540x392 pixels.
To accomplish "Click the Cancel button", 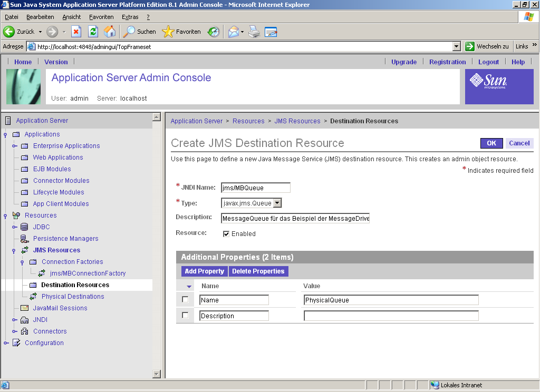I will click(519, 143).
